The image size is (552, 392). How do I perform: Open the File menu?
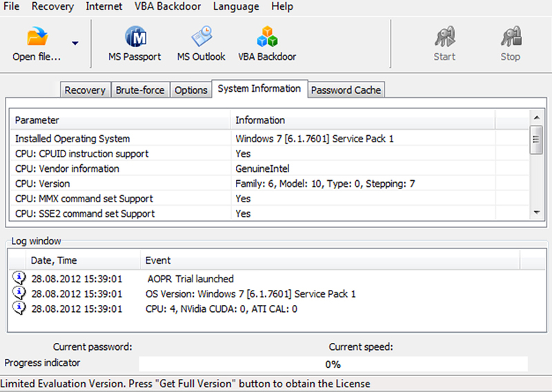(11, 6)
